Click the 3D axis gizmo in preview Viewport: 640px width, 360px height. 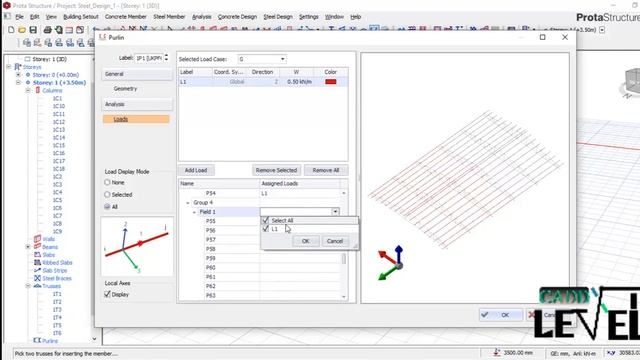(391, 262)
